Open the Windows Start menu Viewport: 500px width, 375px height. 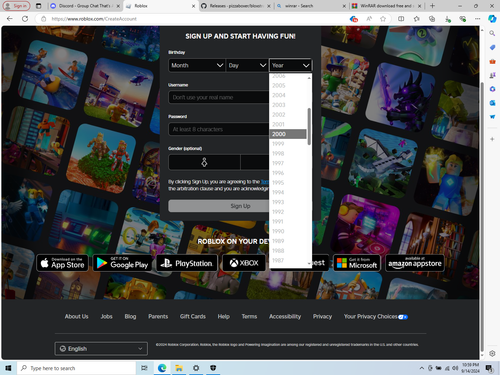(x=8, y=368)
